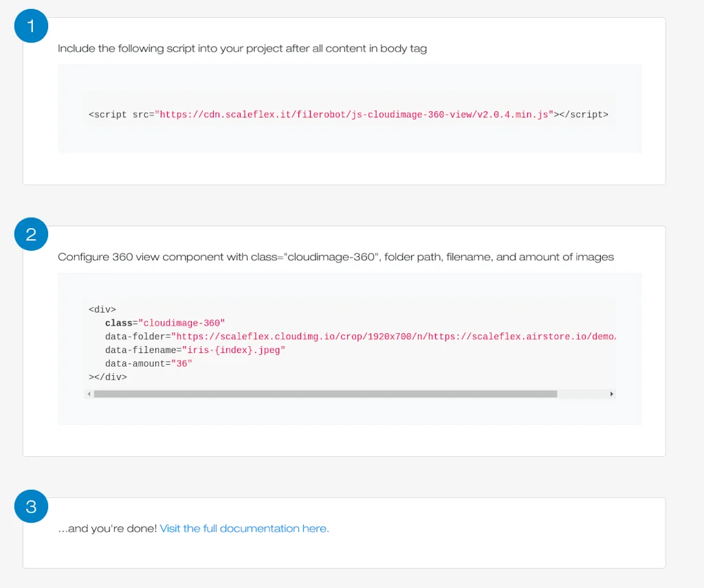Screen dimensions: 704x588
Task: Click the closing </script> tag text
Action: point(582,115)
